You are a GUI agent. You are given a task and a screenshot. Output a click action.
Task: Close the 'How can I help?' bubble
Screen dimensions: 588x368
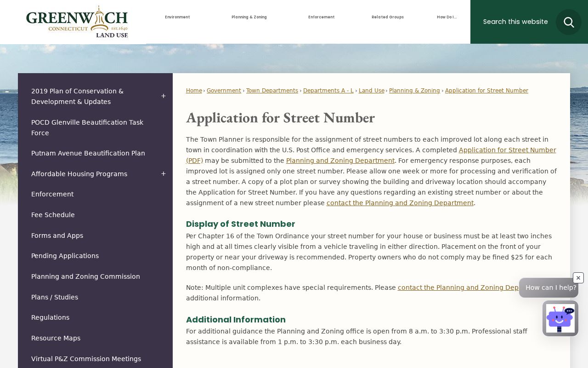(578, 278)
